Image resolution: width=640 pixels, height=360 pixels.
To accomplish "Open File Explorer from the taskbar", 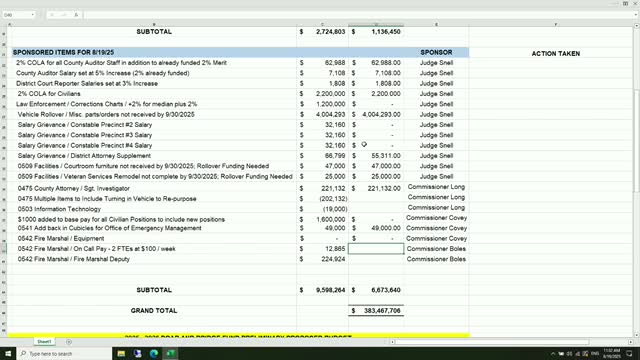I will click(121, 353).
